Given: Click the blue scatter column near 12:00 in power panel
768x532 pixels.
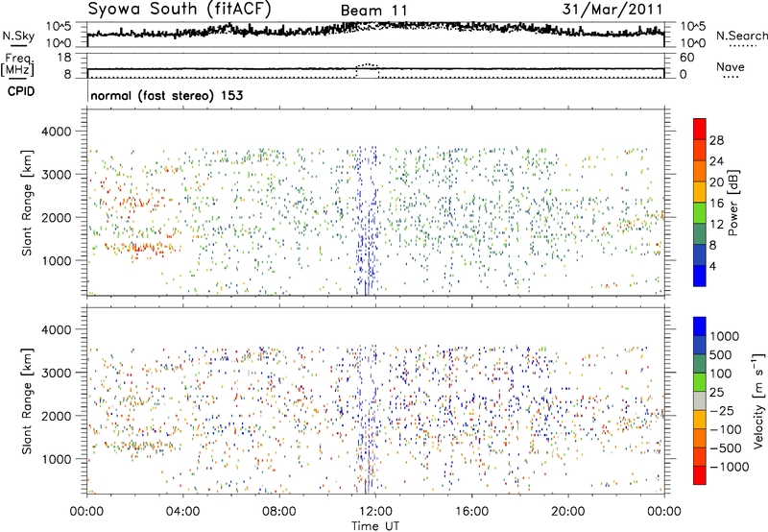Looking at the screenshot, I should tap(367, 221).
